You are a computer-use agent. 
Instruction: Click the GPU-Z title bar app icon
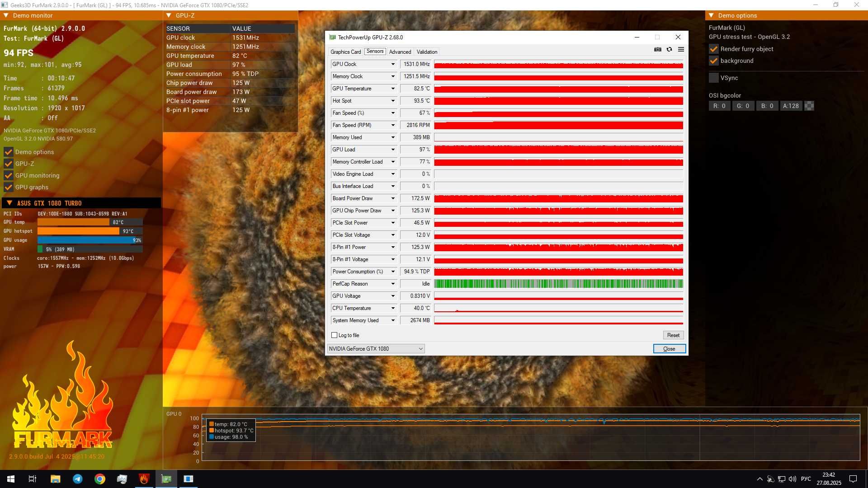333,38
